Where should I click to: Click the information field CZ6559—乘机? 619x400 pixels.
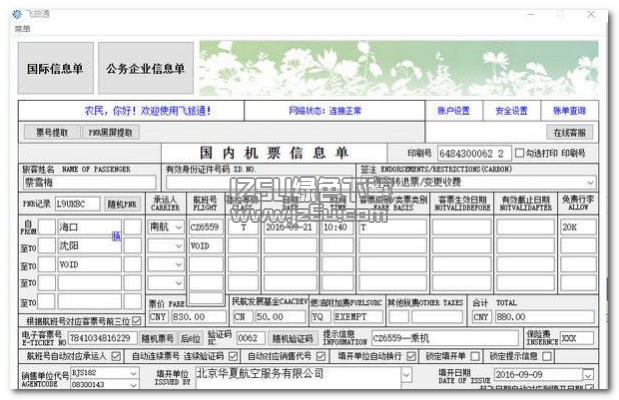point(445,338)
